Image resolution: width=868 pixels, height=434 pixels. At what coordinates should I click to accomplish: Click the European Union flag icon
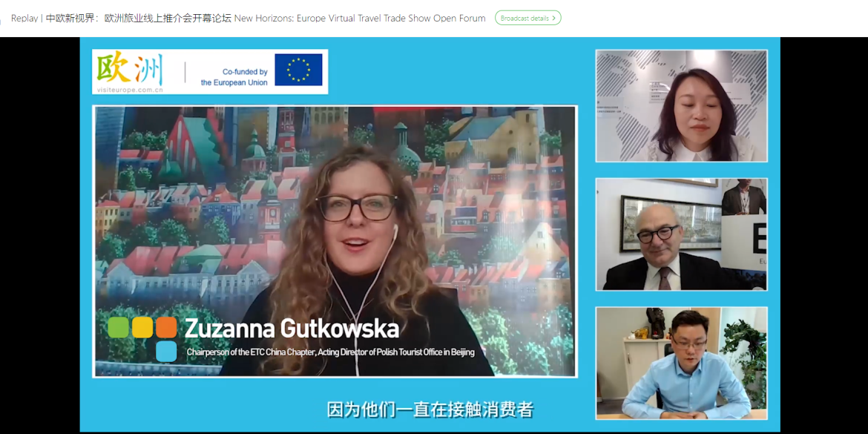pyautogui.click(x=298, y=70)
